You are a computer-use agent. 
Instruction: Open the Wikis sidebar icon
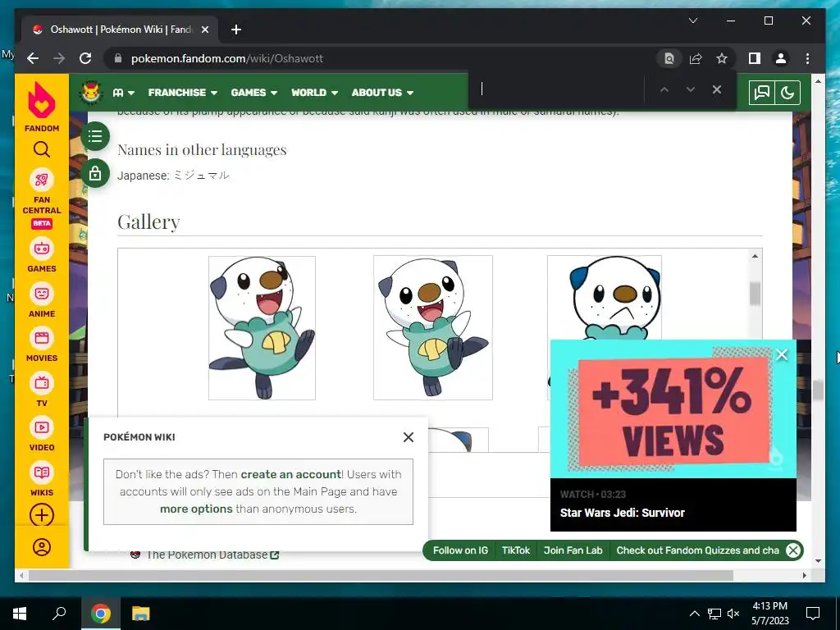(42, 472)
